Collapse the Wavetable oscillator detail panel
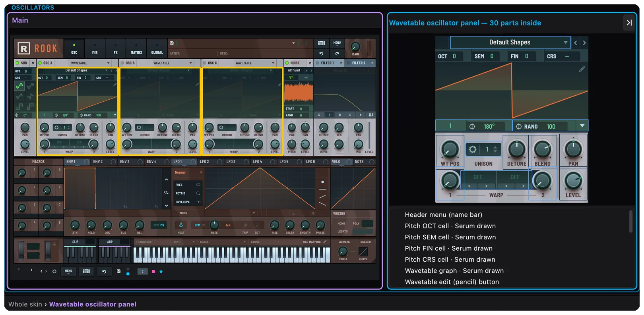 [629, 23]
